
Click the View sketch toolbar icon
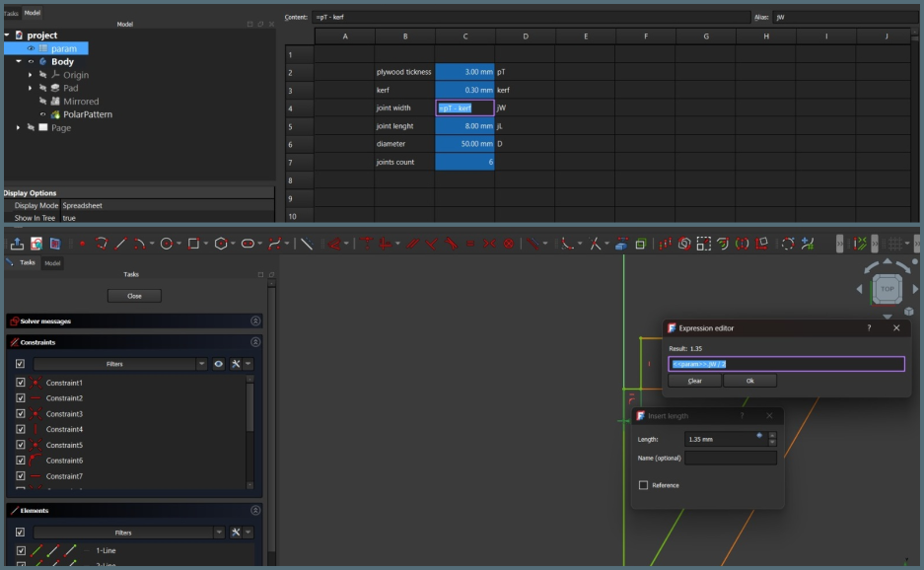(36, 244)
